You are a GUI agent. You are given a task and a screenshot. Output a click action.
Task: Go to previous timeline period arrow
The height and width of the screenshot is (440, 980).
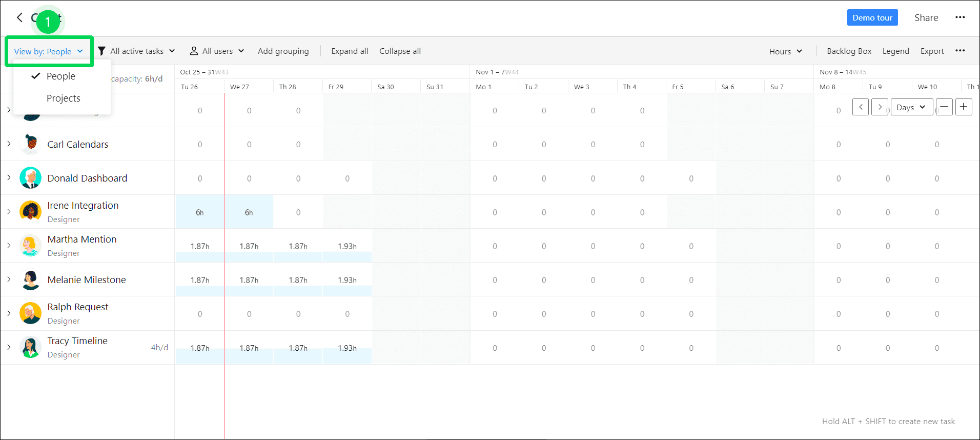click(x=861, y=107)
